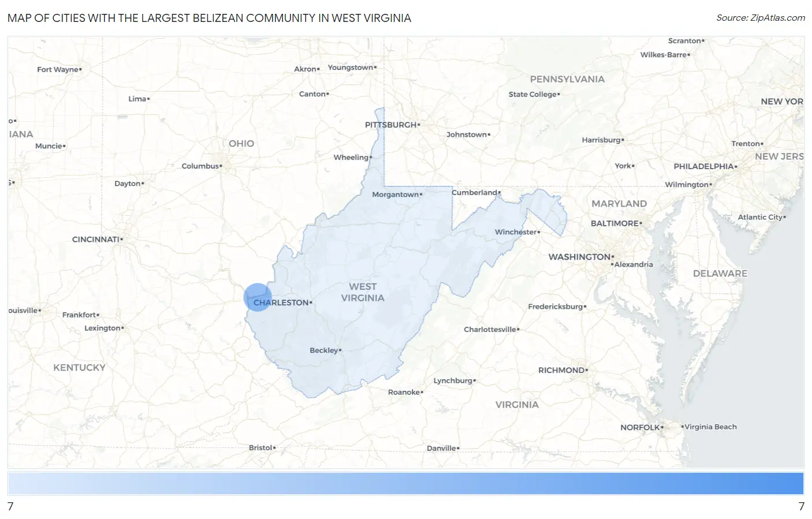Click the Virginia Beach city label

pyautogui.click(x=711, y=427)
